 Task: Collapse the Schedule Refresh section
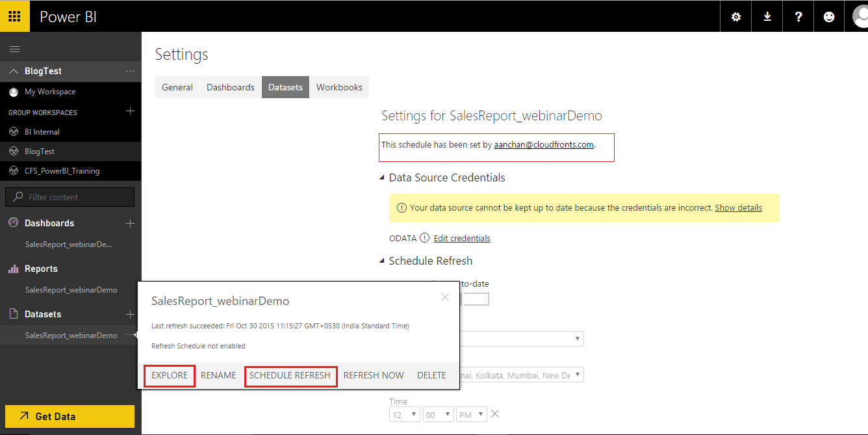tap(382, 261)
